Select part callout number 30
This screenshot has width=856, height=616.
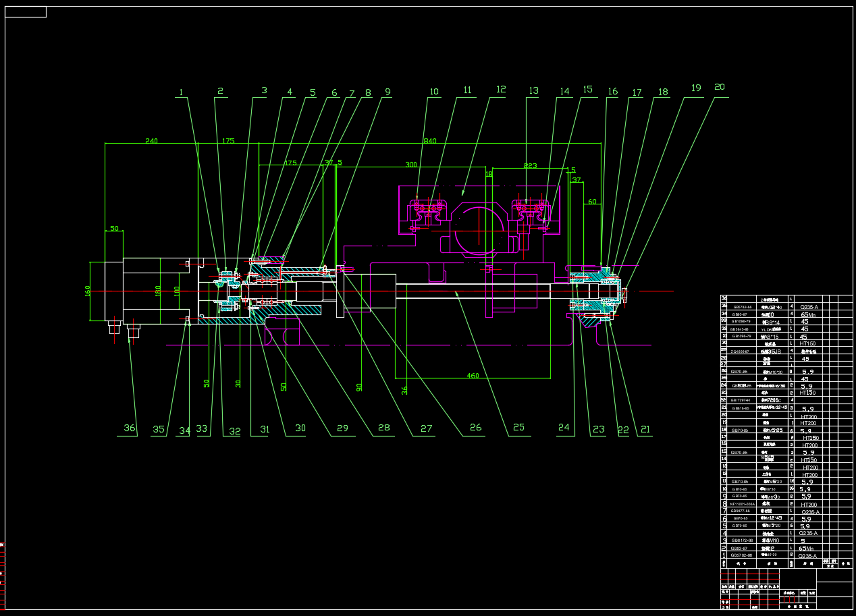(300, 428)
